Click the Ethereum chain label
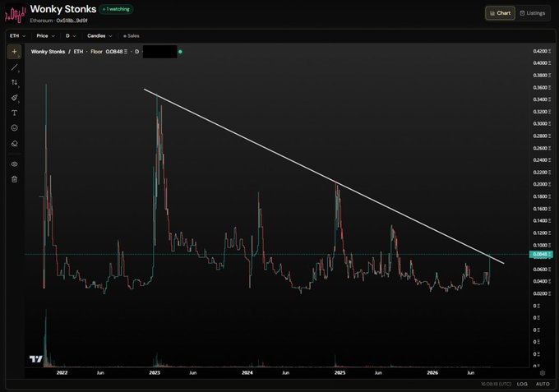 [41, 21]
